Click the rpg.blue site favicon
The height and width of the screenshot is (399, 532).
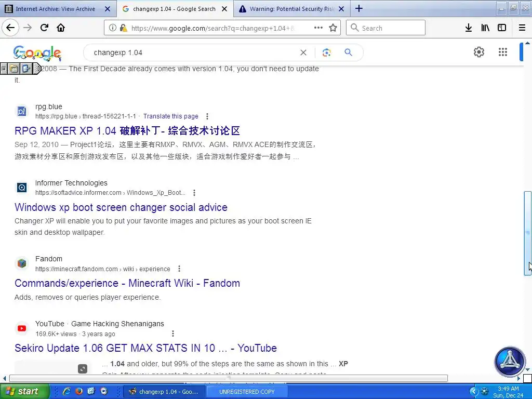point(22,111)
